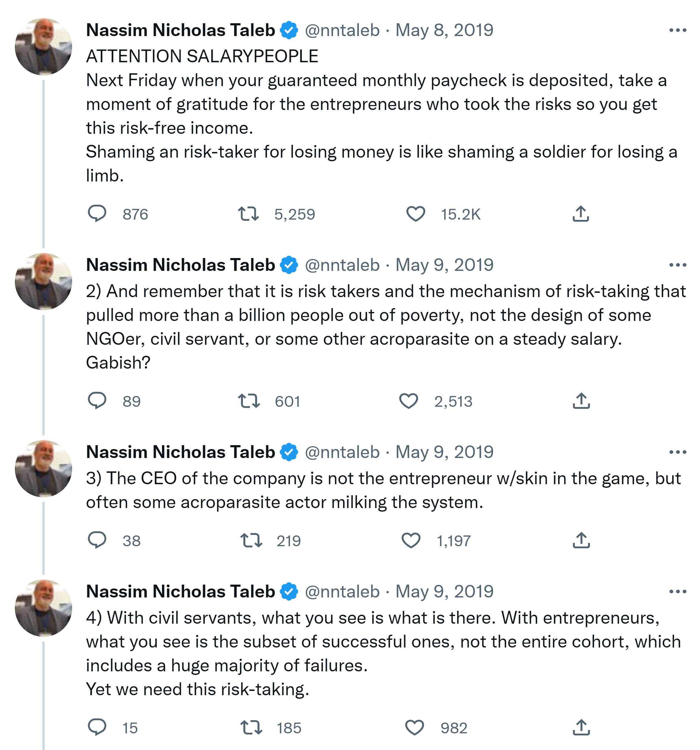Like the tweet with 1,197 likes
This screenshot has width=700, height=750.
point(411,540)
